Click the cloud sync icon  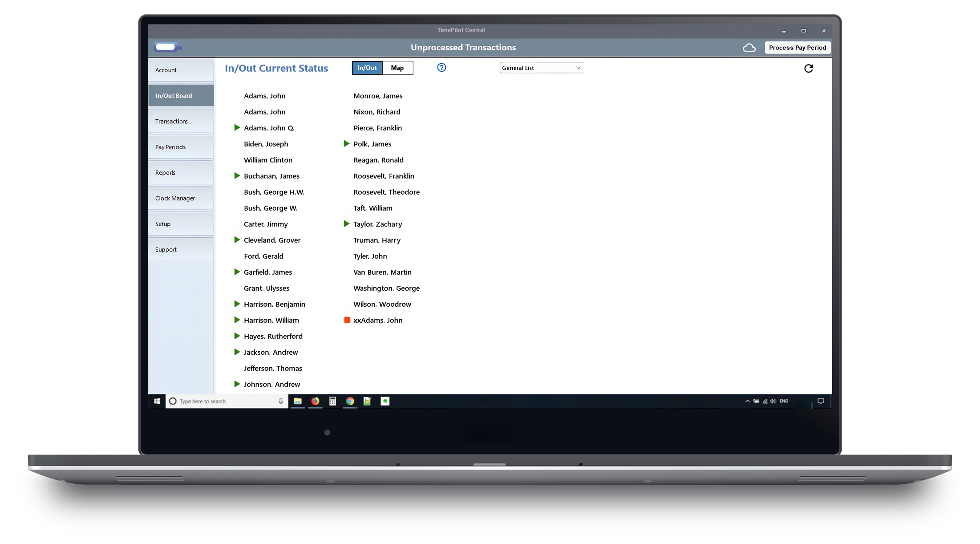coord(749,48)
